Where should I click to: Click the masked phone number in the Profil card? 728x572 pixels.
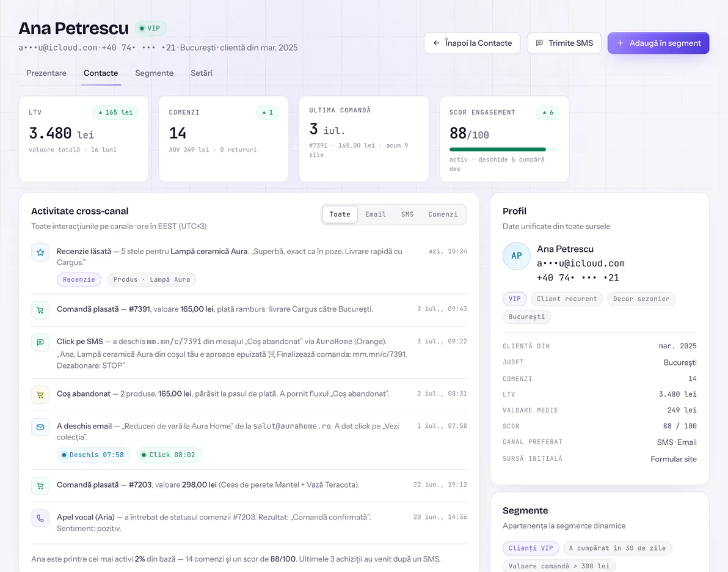578,278
